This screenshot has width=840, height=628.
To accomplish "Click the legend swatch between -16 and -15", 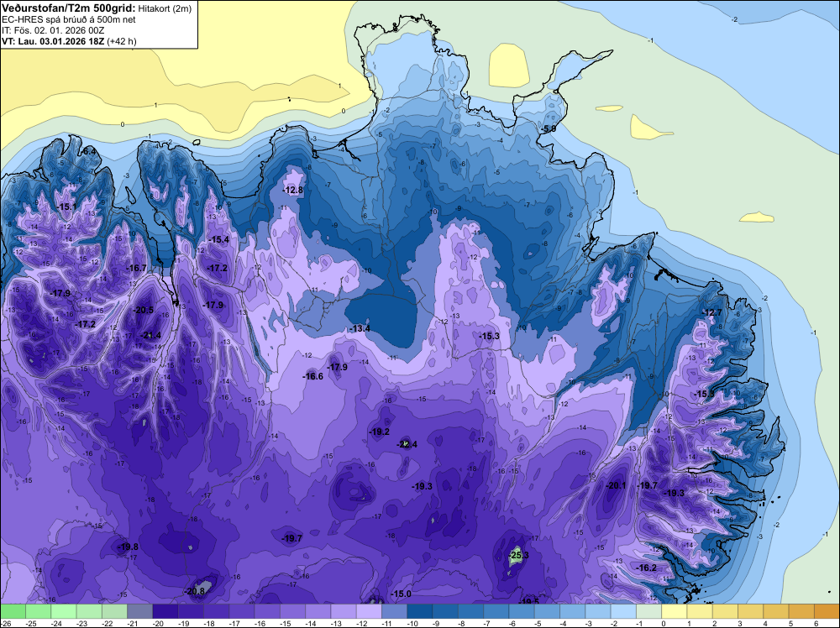I will pos(267,611).
